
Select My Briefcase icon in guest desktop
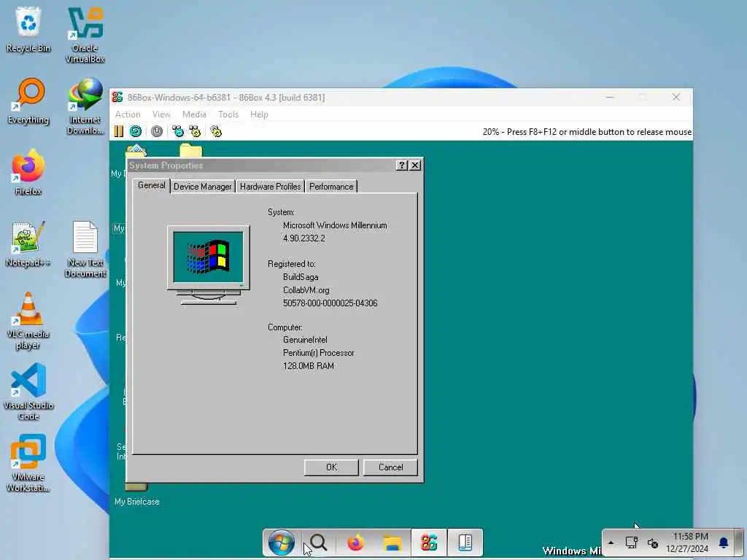[136, 495]
